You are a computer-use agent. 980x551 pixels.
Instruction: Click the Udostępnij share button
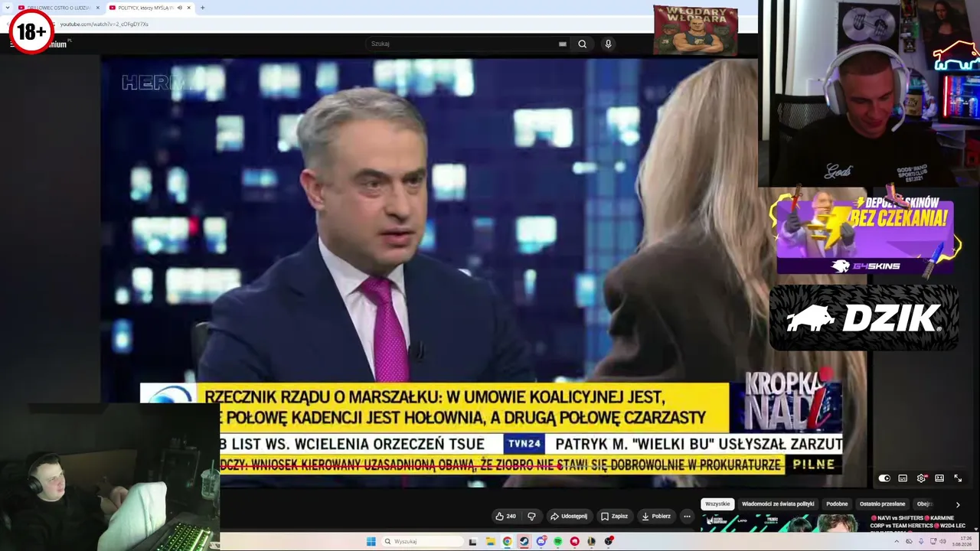(569, 517)
